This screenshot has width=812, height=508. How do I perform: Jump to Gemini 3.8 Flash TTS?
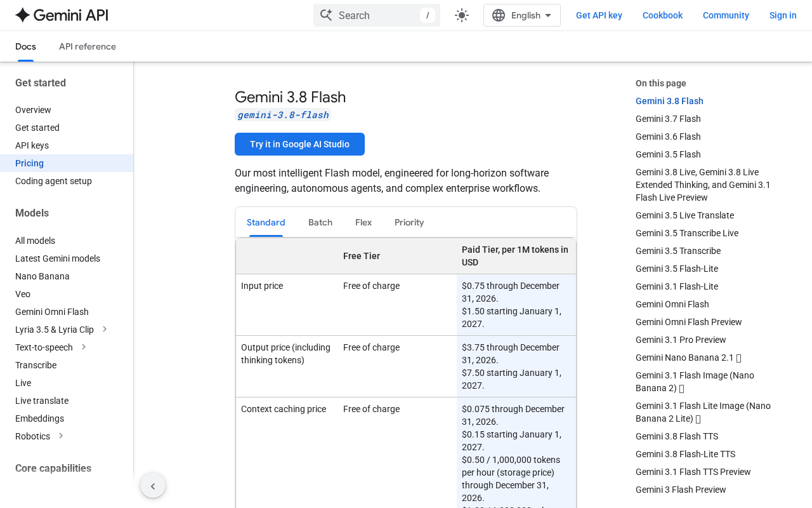(x=677, y=436)
